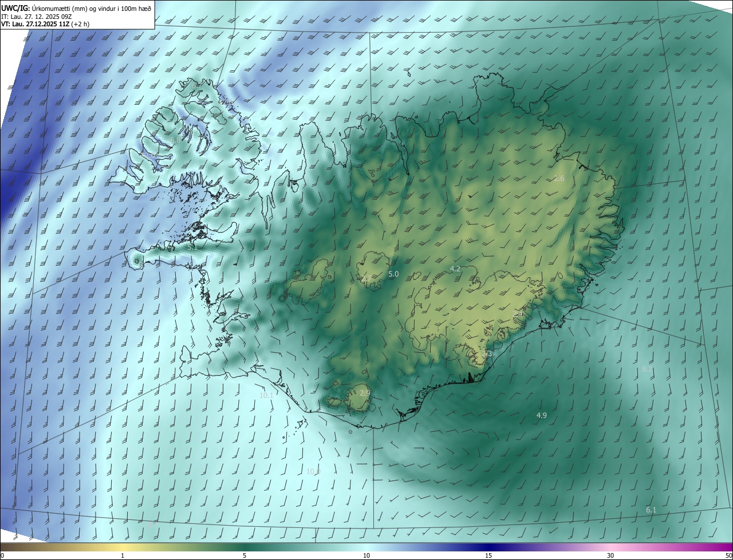Screen dimensions: 733x560
Task: Click the 6.8 value in the Westfjords
Action: [176, 140]
